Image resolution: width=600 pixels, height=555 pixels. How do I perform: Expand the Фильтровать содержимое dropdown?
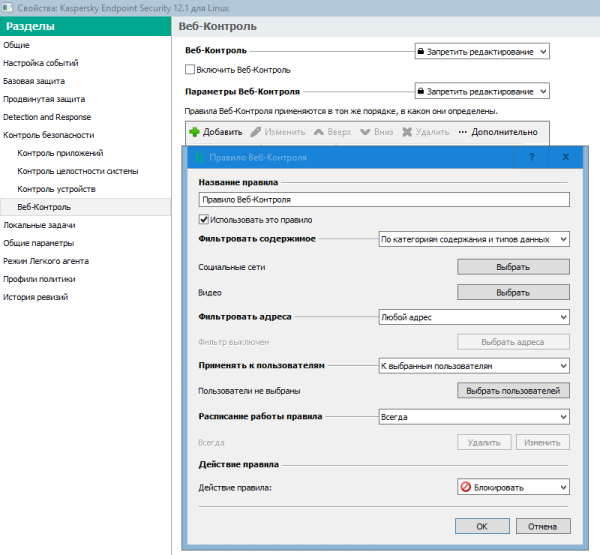point(473,239)
